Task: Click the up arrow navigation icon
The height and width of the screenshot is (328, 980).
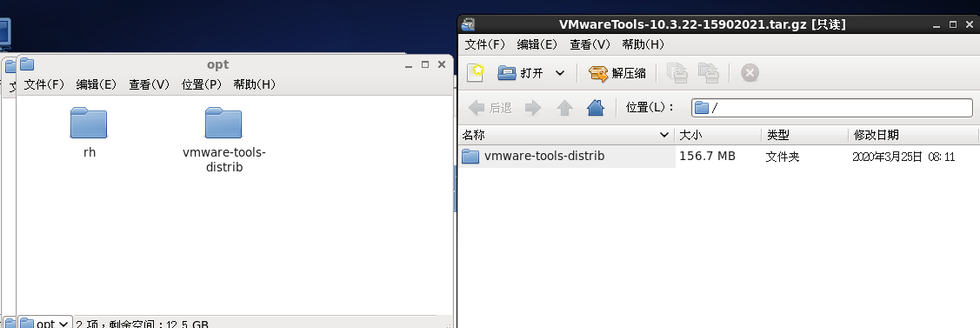Action: click(565, 108)
